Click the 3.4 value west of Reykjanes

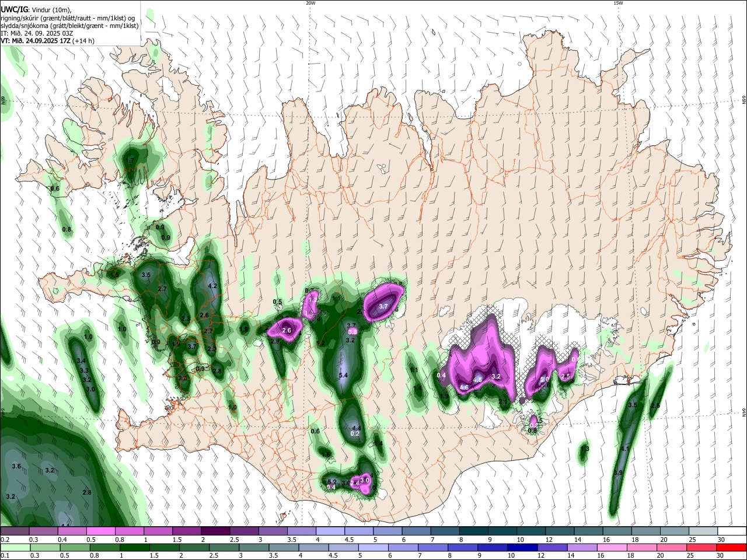pyautogui.click(x=82, y=361)
